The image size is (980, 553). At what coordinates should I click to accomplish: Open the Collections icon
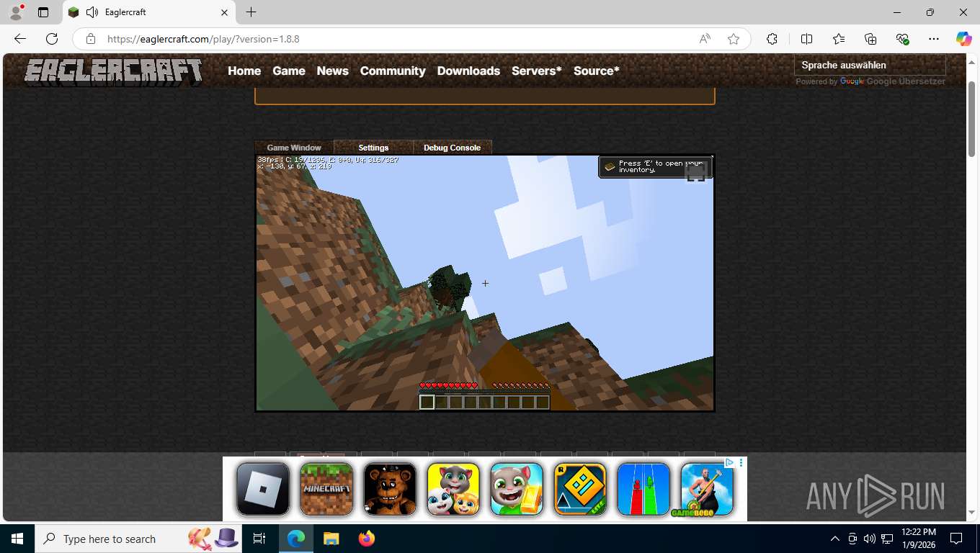(x=870, y=39)
